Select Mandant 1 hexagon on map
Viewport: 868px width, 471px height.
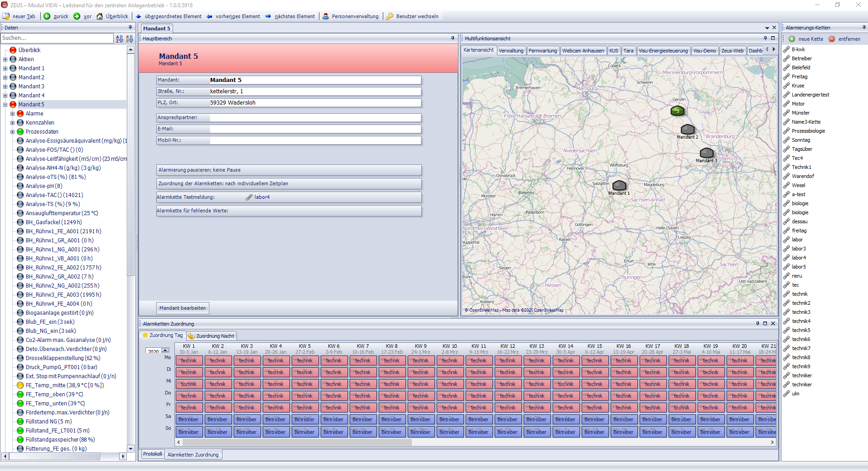click(619, 185)
